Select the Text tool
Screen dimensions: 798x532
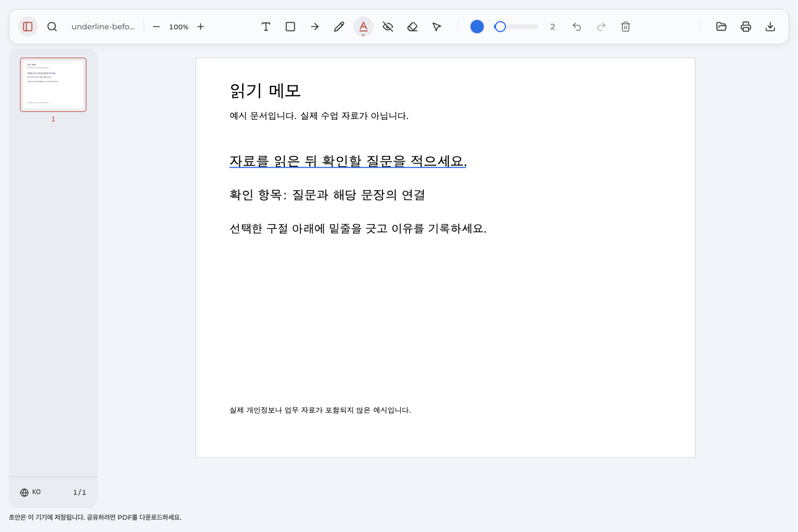point(266,27)
